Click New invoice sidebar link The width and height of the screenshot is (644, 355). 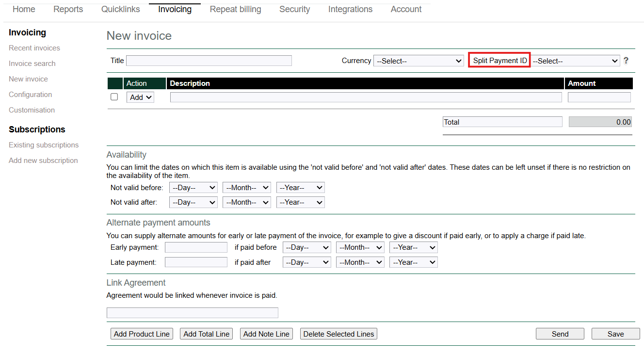tap(28, 79)
